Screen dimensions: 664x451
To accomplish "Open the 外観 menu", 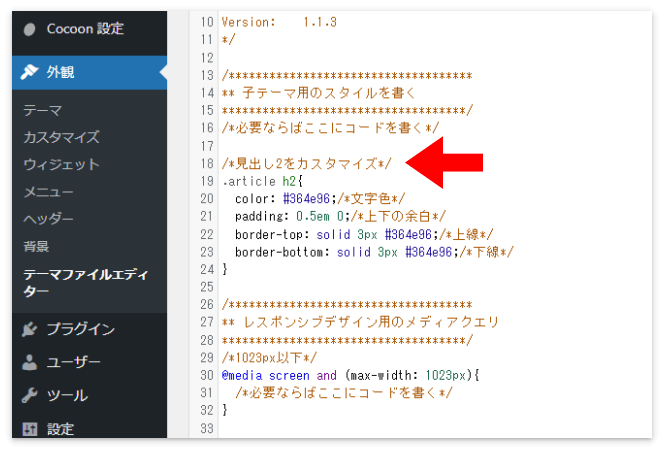I will coord(89,72).
